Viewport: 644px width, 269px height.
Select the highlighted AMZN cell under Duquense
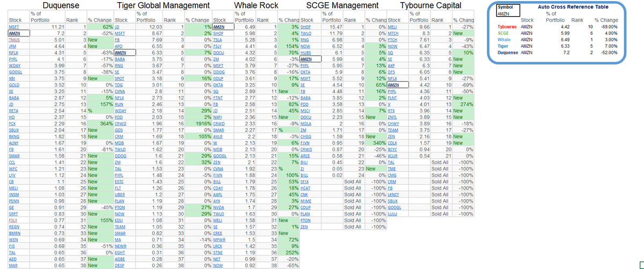[x=18, y=33]
